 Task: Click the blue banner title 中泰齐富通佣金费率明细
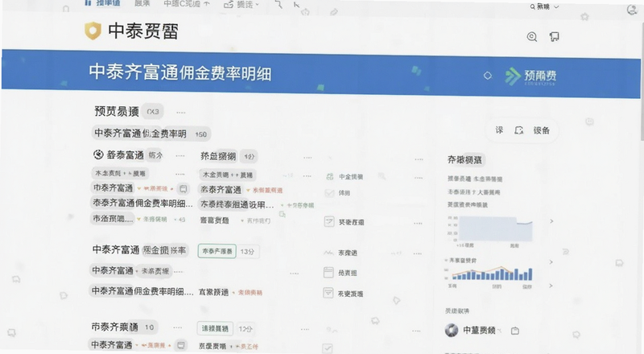(x=180, y=72)
